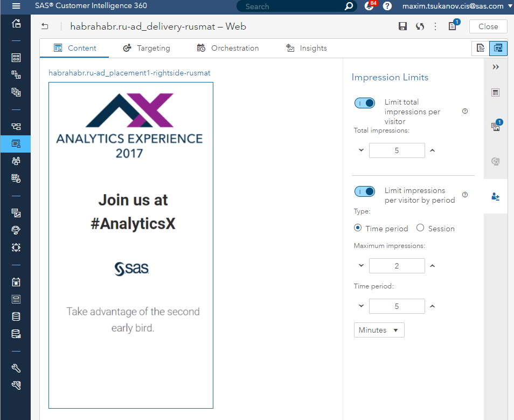Open the hamburger navigation menu
Screen dimensions: 514x420
[x=16, y=6]
